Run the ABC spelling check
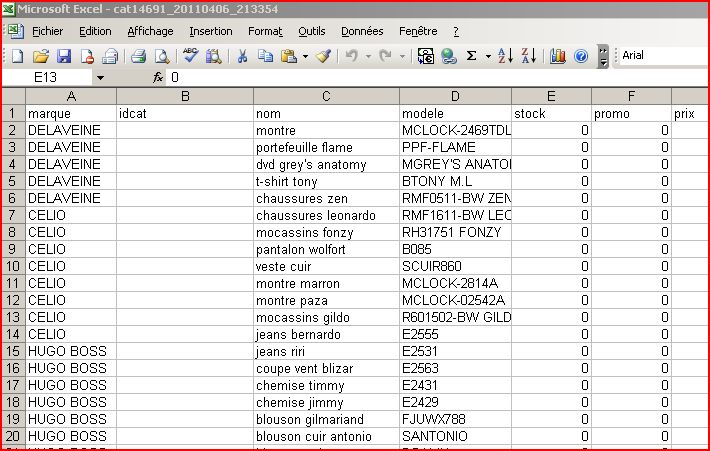Screen dimensions: 710x451 (191, 56)
